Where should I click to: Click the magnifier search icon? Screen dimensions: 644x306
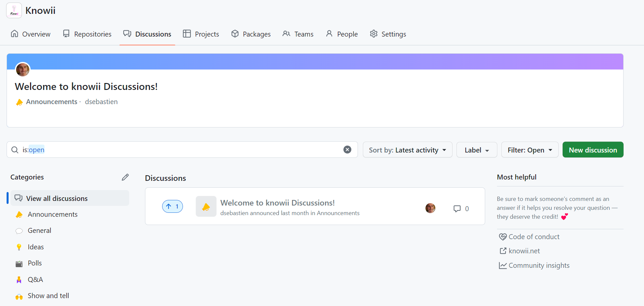coord(15,150)
